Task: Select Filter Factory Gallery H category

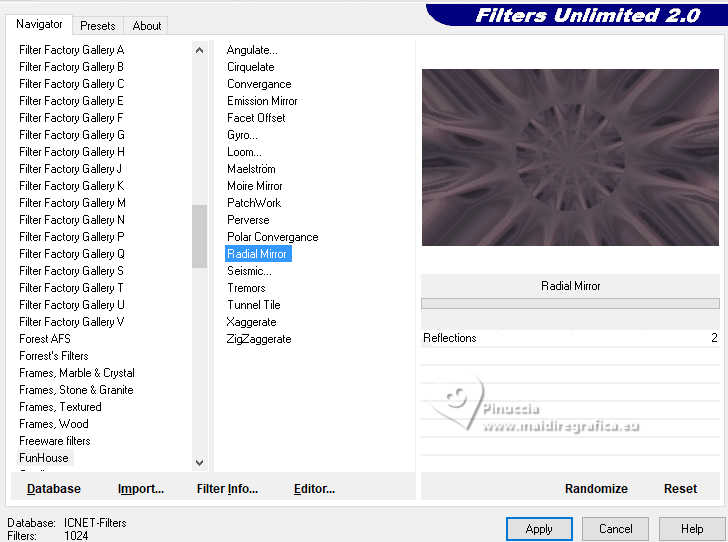Action: [72, 152]
